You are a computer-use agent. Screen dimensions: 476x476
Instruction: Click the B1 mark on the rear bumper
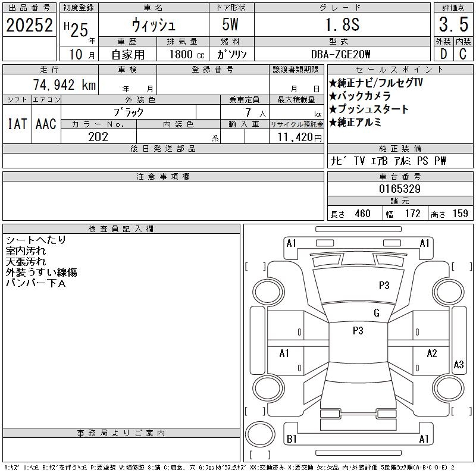(292, 439)
